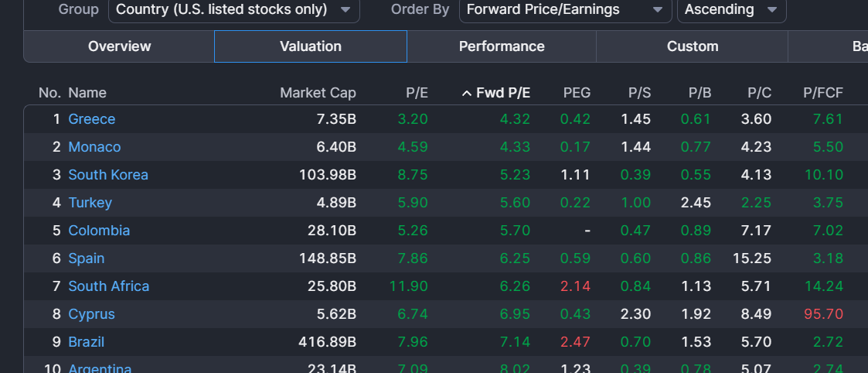
Task: Open the Performance tab
Action: pos(502,46)
